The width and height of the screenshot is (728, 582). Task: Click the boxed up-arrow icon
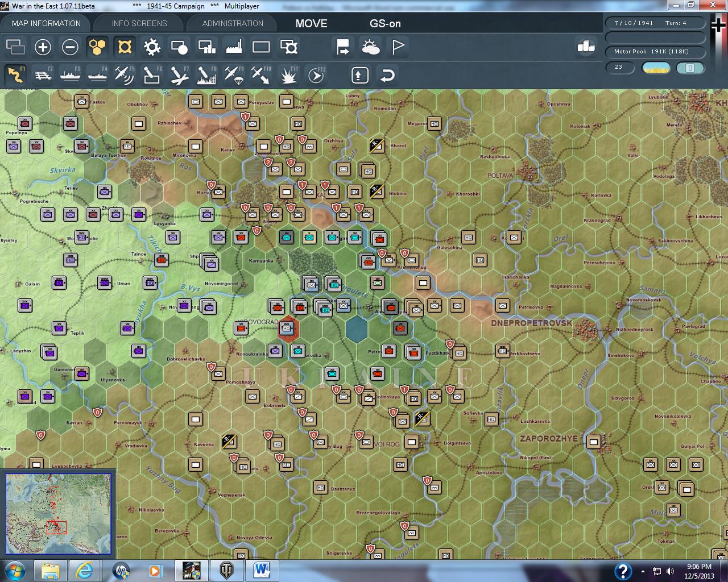[x=359, y=75]
